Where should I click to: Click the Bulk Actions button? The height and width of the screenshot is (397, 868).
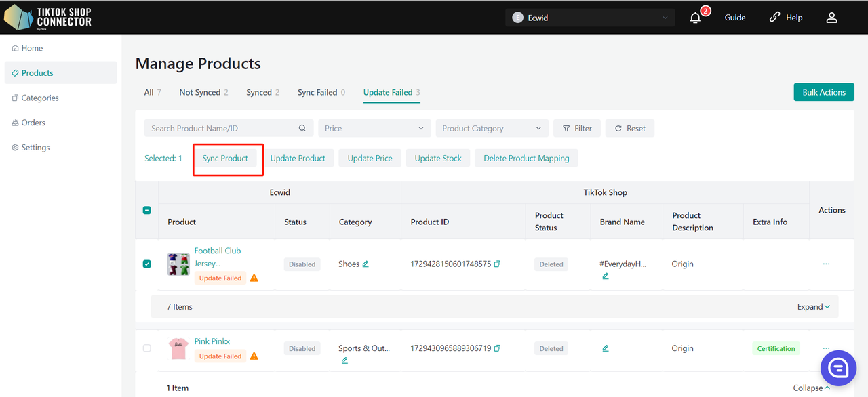point(824,92)
